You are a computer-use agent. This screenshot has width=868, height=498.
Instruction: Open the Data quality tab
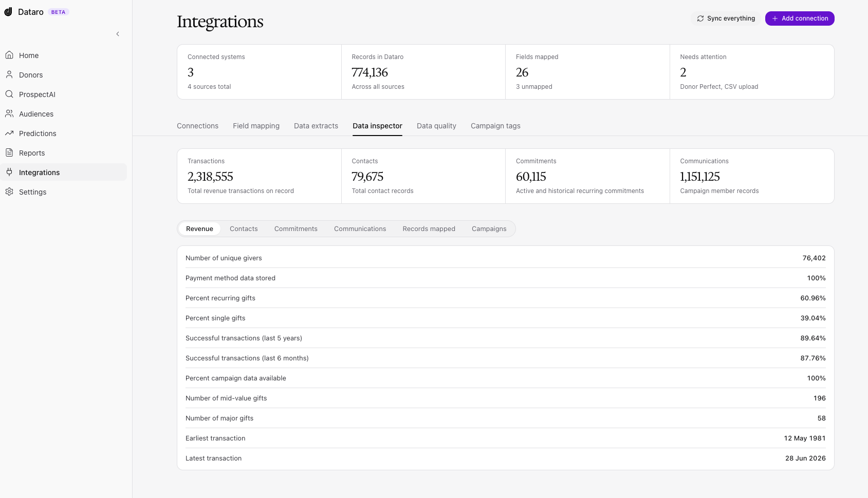[x=436, y=126]
